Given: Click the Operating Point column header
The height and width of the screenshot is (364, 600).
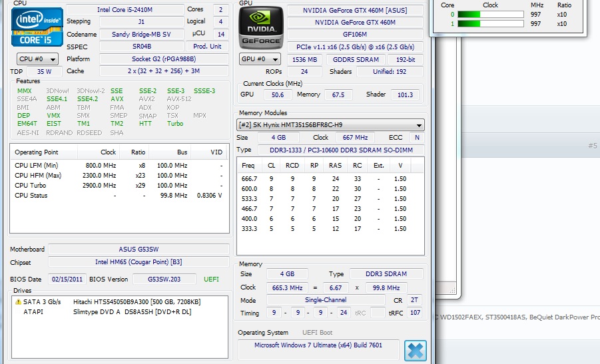Looking at the screenshot, I should [x=44, y=152].
